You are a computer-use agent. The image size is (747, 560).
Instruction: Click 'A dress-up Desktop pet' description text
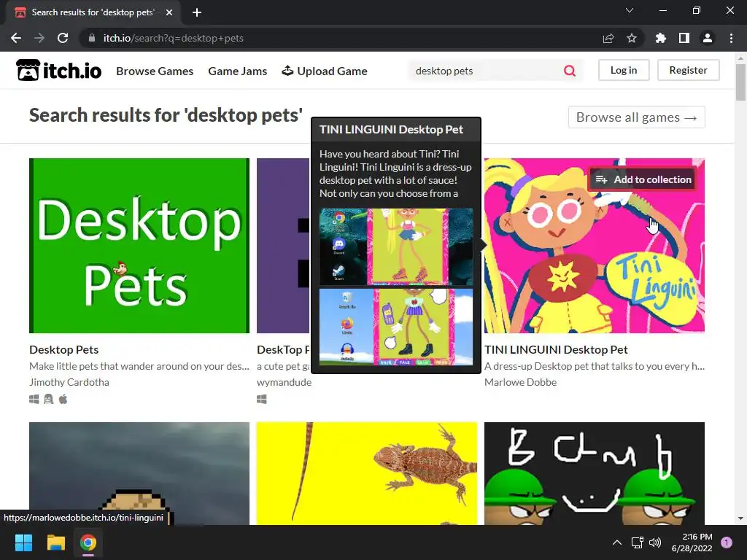click(x=594, y=366)
